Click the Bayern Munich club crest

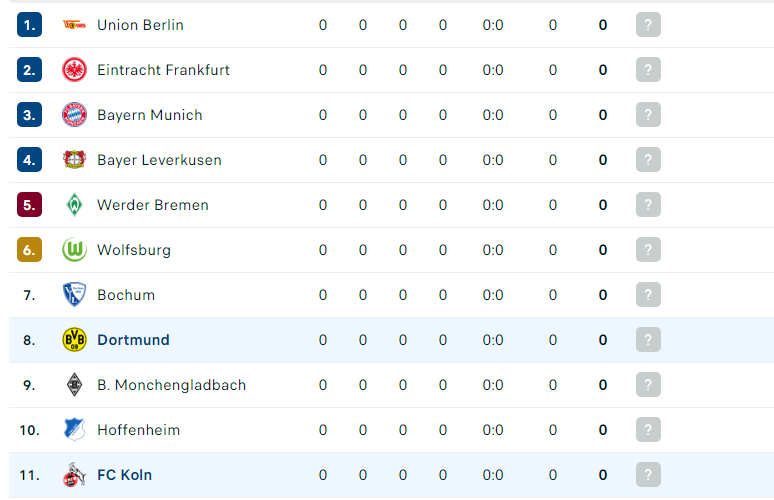(74, 115)
